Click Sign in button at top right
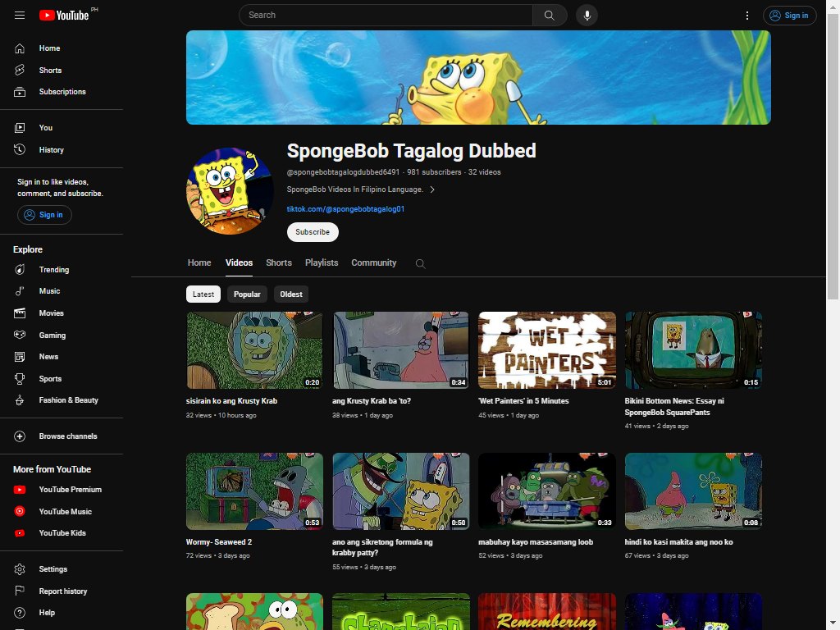The width and height of the screenshot is (840, 630). 790,16
